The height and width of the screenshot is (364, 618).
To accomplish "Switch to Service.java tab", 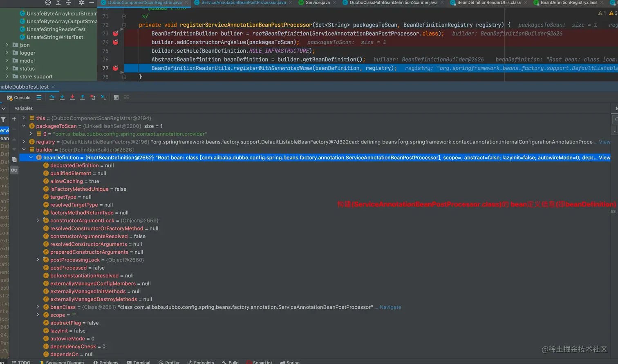I will [x=318, y=2].
